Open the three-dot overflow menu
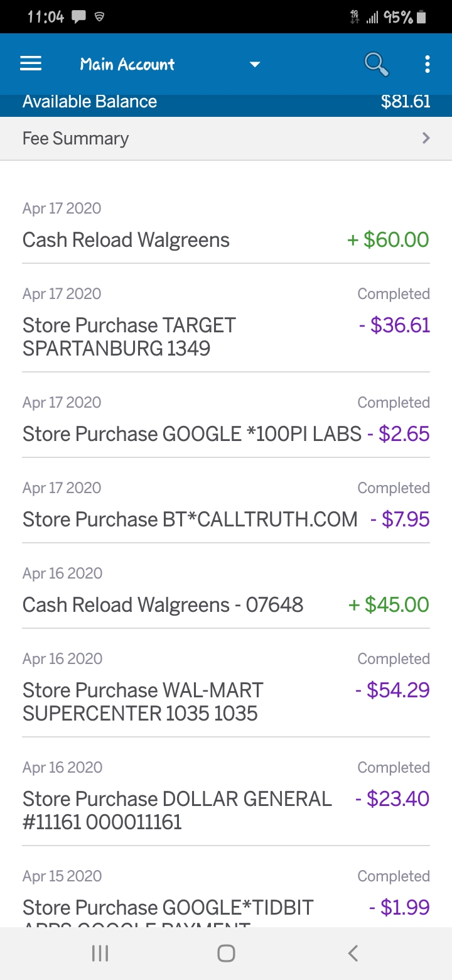The height and width of the screenshot is (980, 452). point(428,64)
